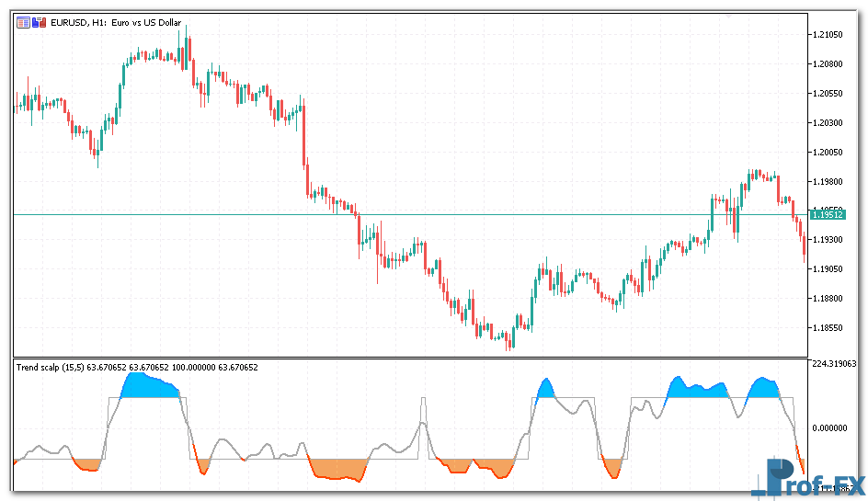Click the first blue-filled indicator peak
868x501 pixels.
click(x=147, y=386)
